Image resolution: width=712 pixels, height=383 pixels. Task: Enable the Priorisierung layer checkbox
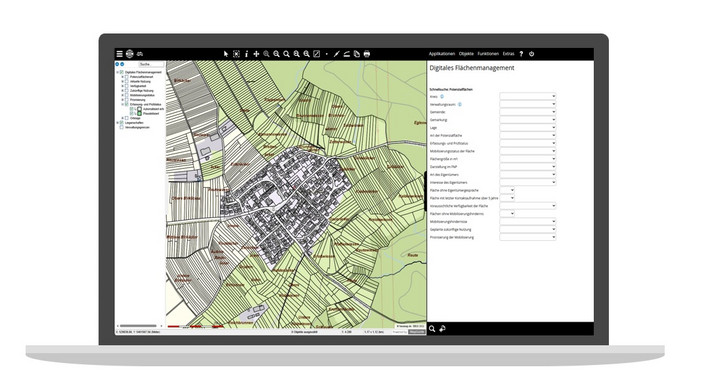127,99
